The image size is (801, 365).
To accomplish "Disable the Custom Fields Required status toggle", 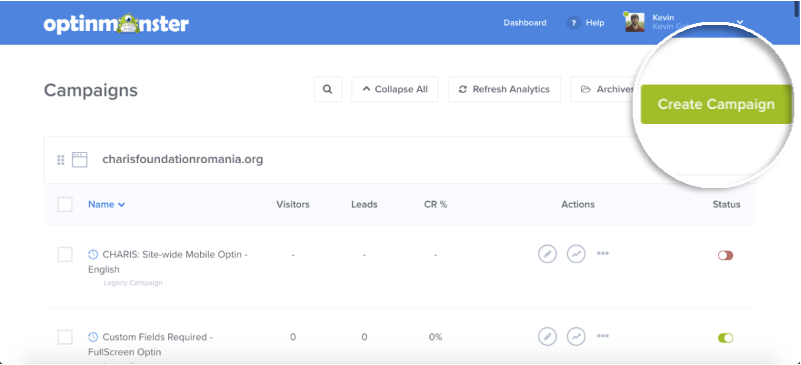I will click(725, 338).
